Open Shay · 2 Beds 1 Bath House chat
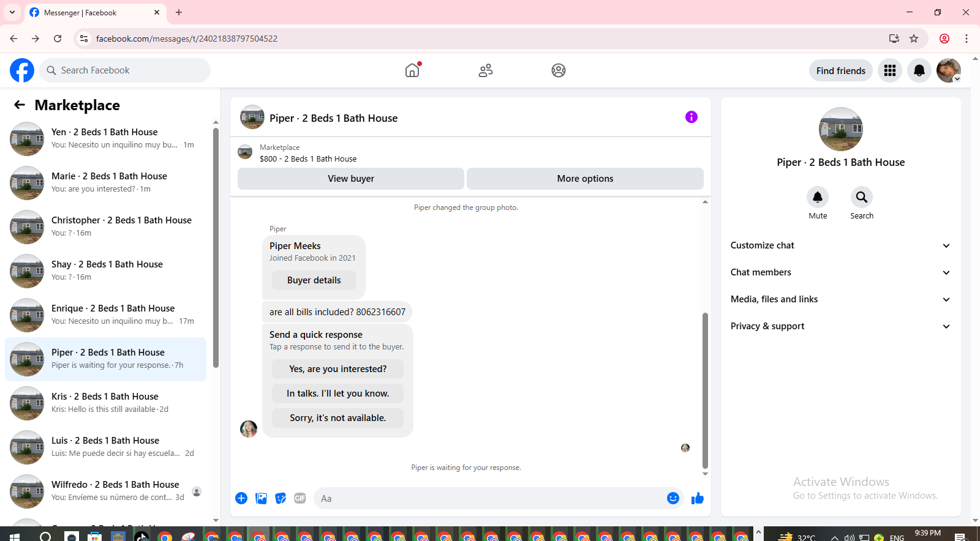Screen dimensions: 980x541 [x=105, y=271]
